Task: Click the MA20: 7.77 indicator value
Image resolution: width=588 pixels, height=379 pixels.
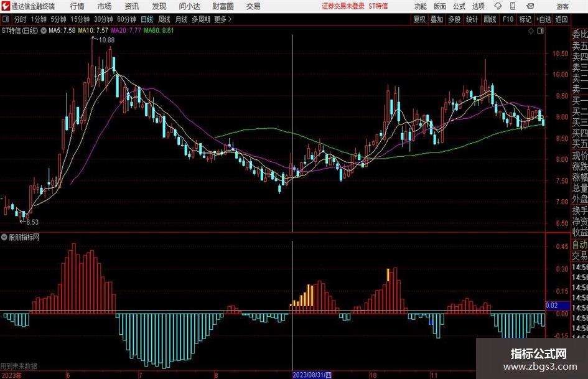Action: pyautogui.click(x=126, y=30)
